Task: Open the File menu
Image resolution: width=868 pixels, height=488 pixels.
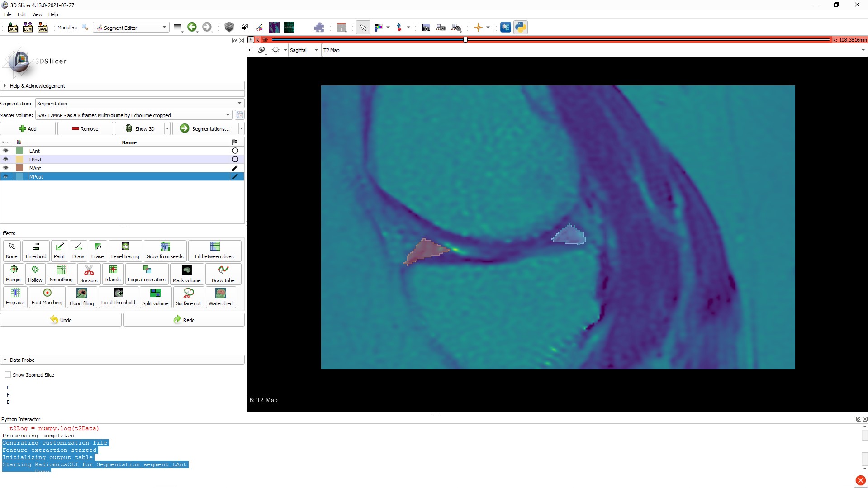Action: [7, 14]
